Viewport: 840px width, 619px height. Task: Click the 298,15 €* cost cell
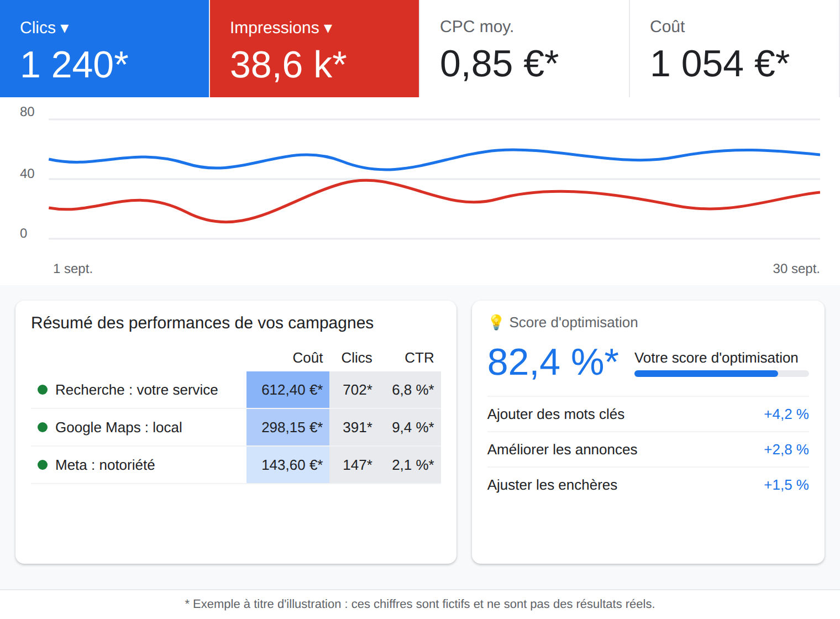(288, 427)
